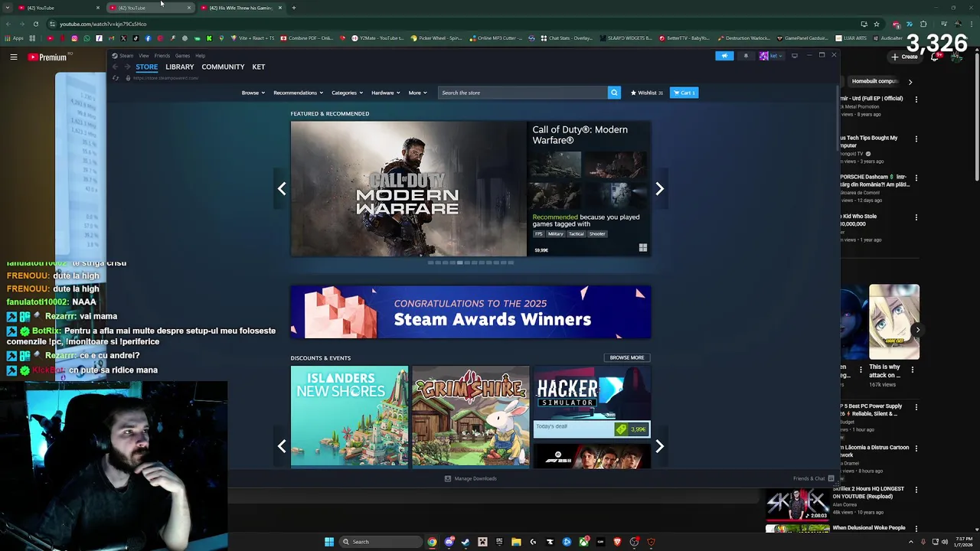
Task: Open YouTube sidebar hamburger menu
Action: (14, 57)
